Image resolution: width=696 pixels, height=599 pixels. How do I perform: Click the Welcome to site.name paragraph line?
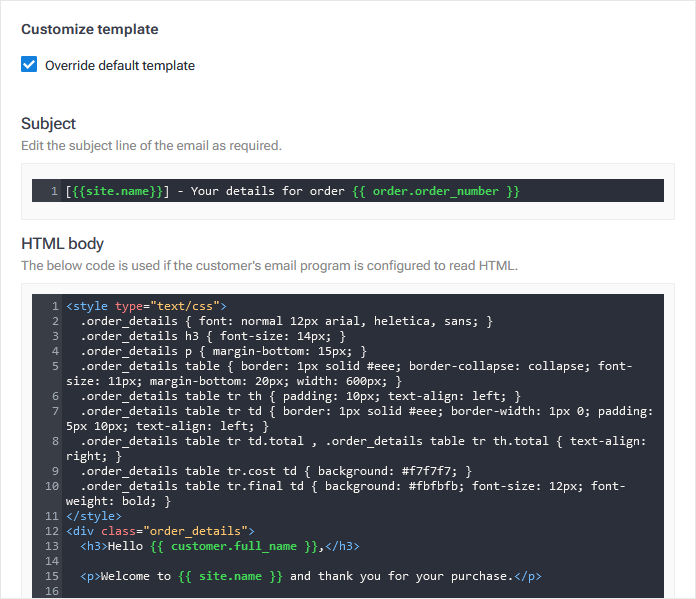tap(311, 576)
